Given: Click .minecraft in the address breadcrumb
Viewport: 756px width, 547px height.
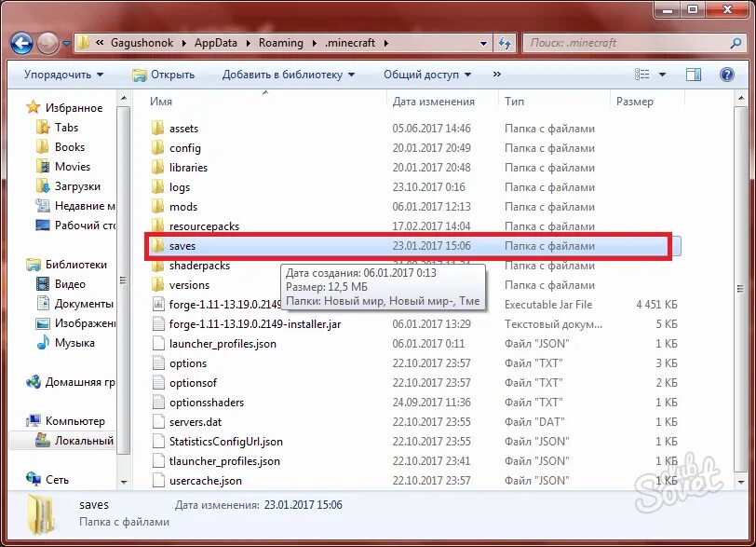Looking at the screenshot, I should (x=350, y=43).
